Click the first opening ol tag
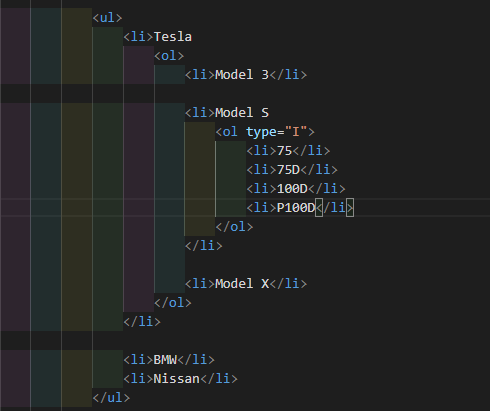 point(169,56)
